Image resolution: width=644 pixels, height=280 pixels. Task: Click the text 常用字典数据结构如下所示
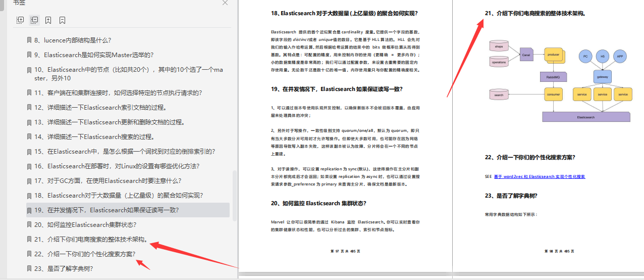[x=511, y=214]
